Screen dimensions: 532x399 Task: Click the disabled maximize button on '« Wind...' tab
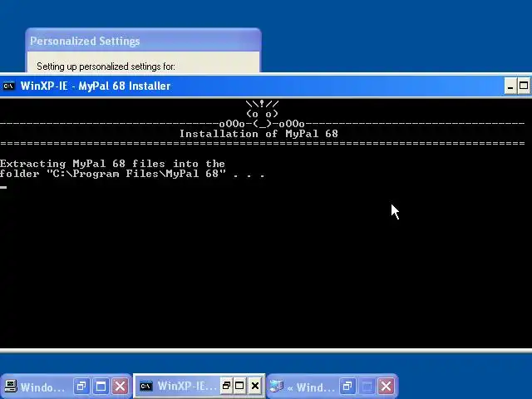coord(367,386)
